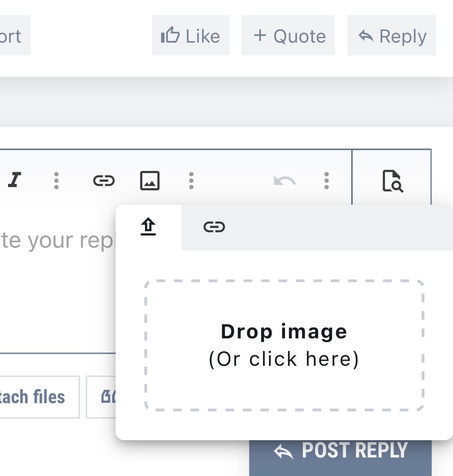Expand more options after image icon
The image size is (453, 476).
click(191, 180)
